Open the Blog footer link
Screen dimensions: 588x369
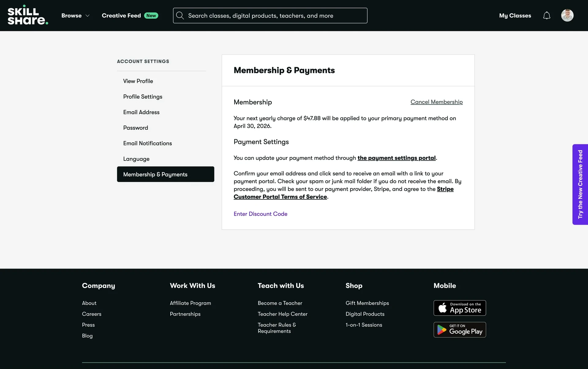click(87, 336)
